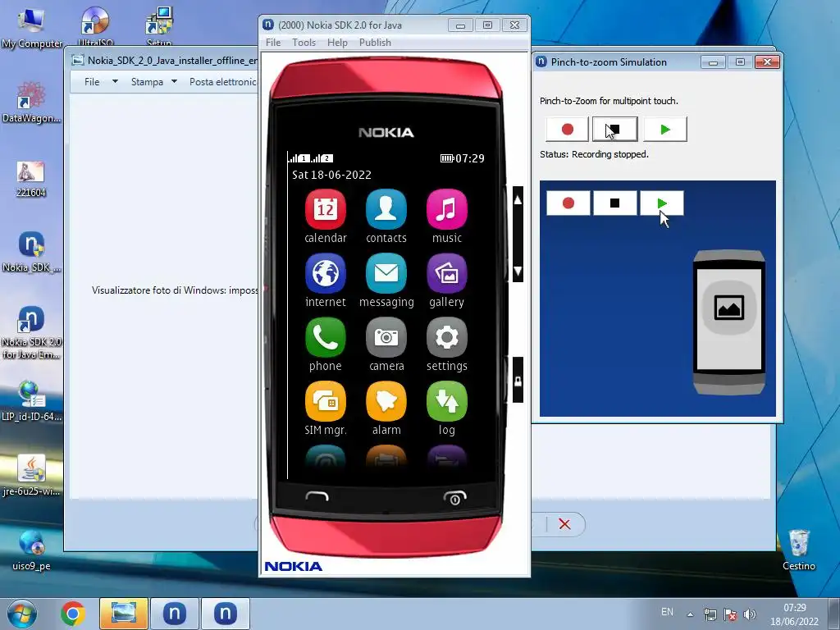
Task: Click the Show Desktop strip at the taskbar end
Action: 834,614
